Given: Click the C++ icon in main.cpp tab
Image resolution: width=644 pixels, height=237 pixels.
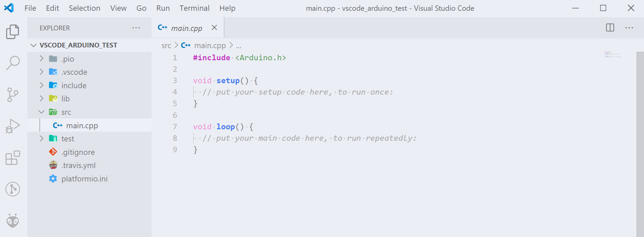Looking at the screenshot, I should point(162,28).
